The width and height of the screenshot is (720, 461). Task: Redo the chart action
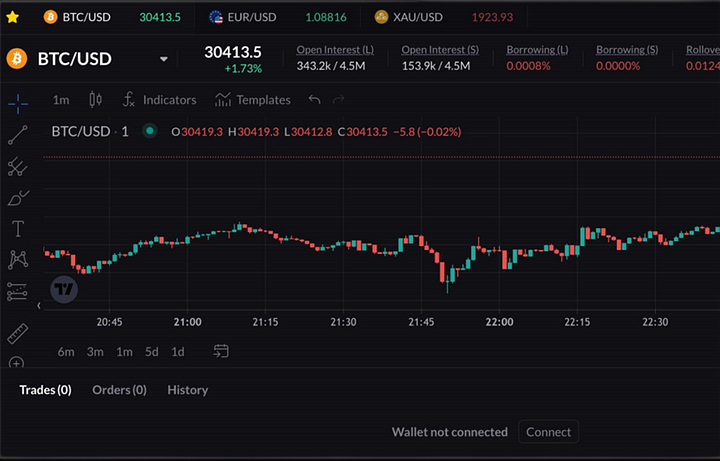[x=338, y=99]
